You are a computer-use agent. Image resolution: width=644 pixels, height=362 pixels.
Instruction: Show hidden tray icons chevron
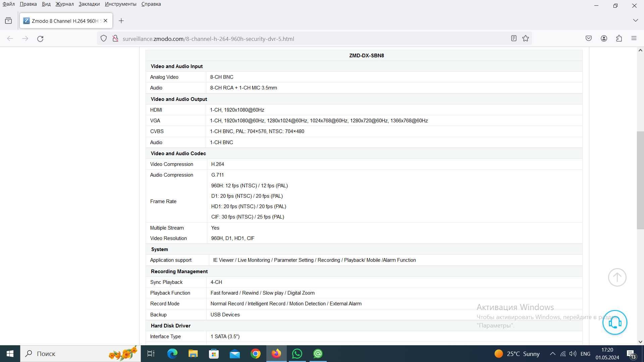pyautogui.click(x=552, y=354)
